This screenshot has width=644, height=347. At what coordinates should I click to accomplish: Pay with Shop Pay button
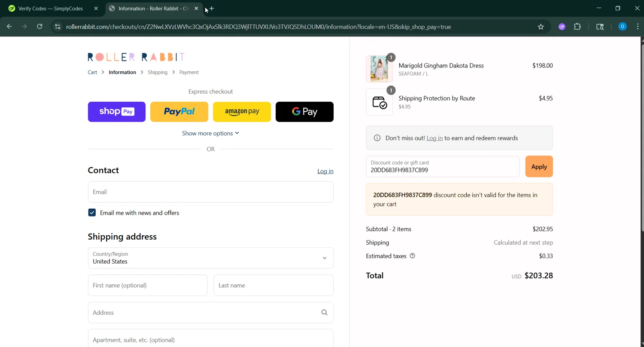pyautogui.click(x=117, y=112)
